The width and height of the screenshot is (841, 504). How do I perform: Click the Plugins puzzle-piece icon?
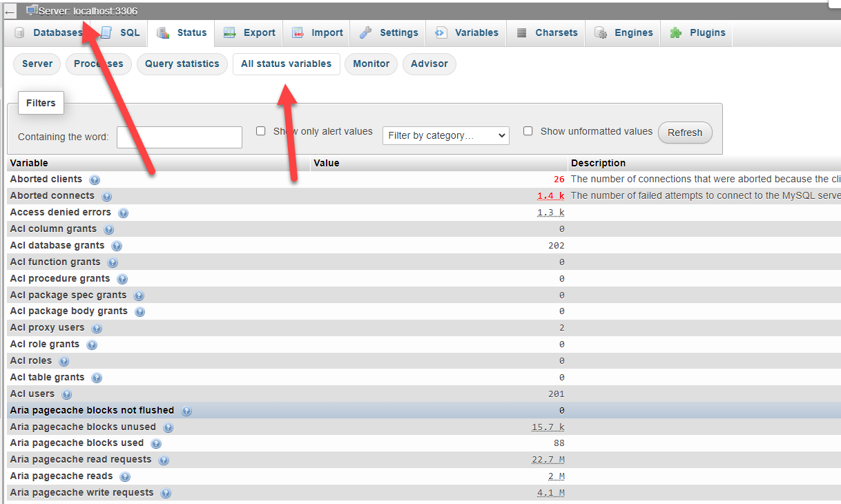click(676, 32)
